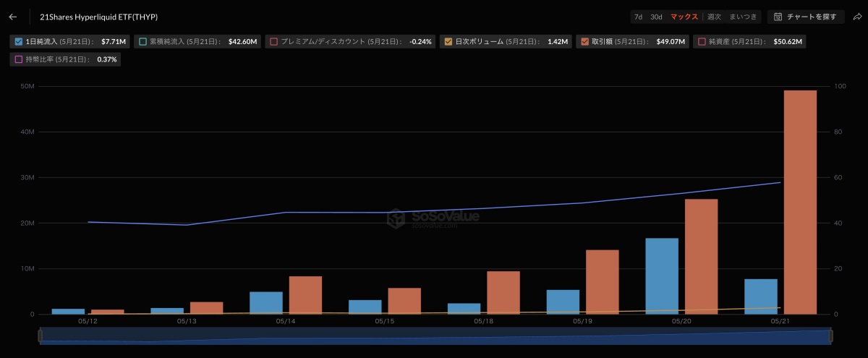Click the 05/20 blue net inflow bar

pos(662,276)
